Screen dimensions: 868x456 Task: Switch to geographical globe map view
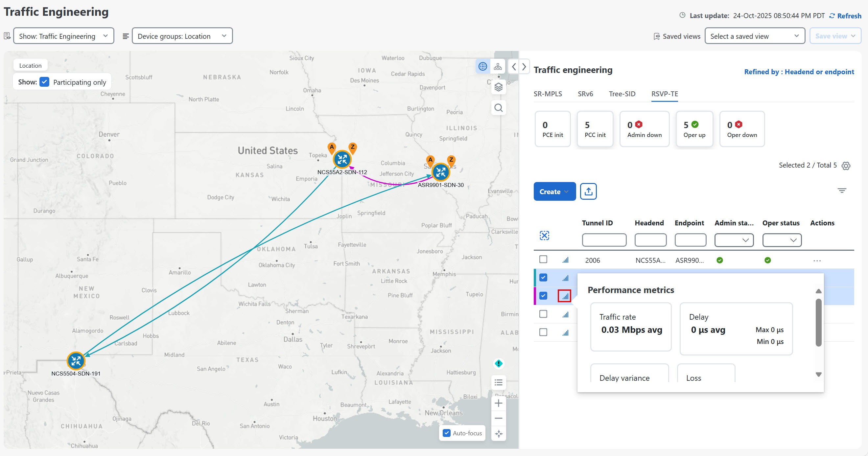482,67
